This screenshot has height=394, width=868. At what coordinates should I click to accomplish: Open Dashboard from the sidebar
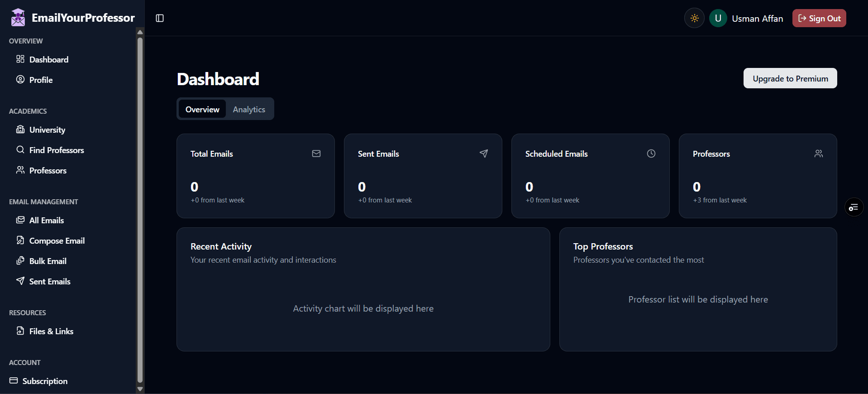pyautogui.click(x=48, y=60)
